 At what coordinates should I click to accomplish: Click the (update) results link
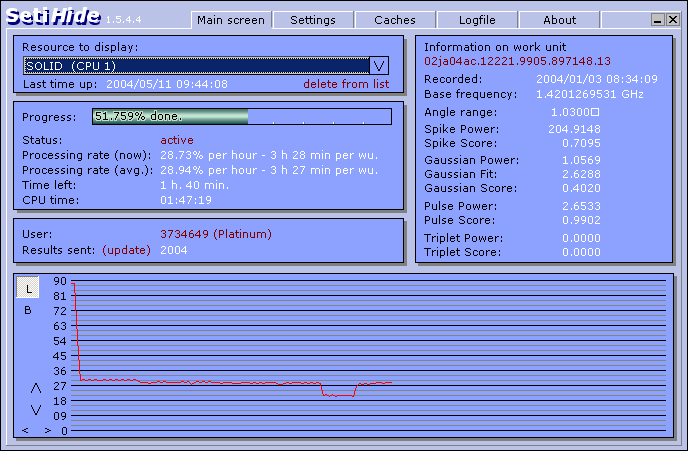pos(126,250)
